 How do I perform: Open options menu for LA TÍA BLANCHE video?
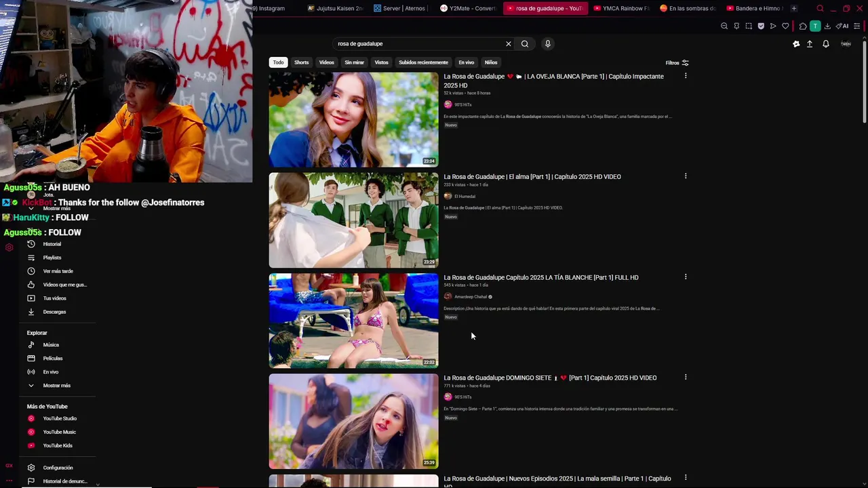pos(686,277)
